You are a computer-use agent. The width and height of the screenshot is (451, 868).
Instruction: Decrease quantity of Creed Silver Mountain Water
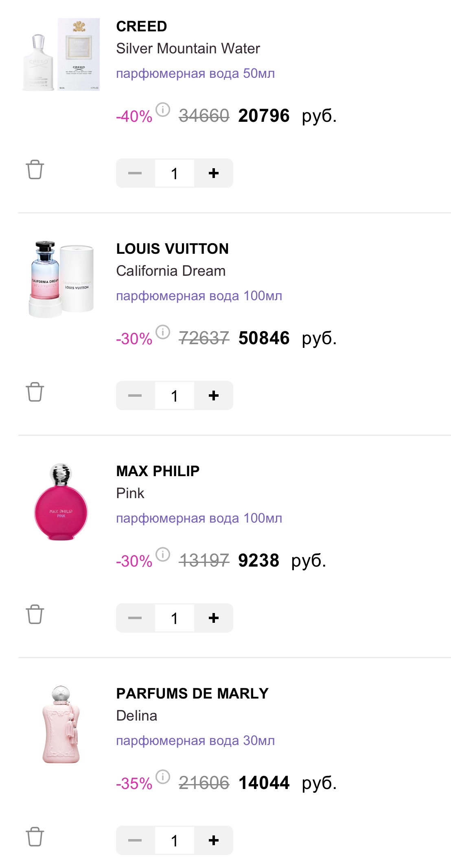pyautogui.click(x=135, y=173)
